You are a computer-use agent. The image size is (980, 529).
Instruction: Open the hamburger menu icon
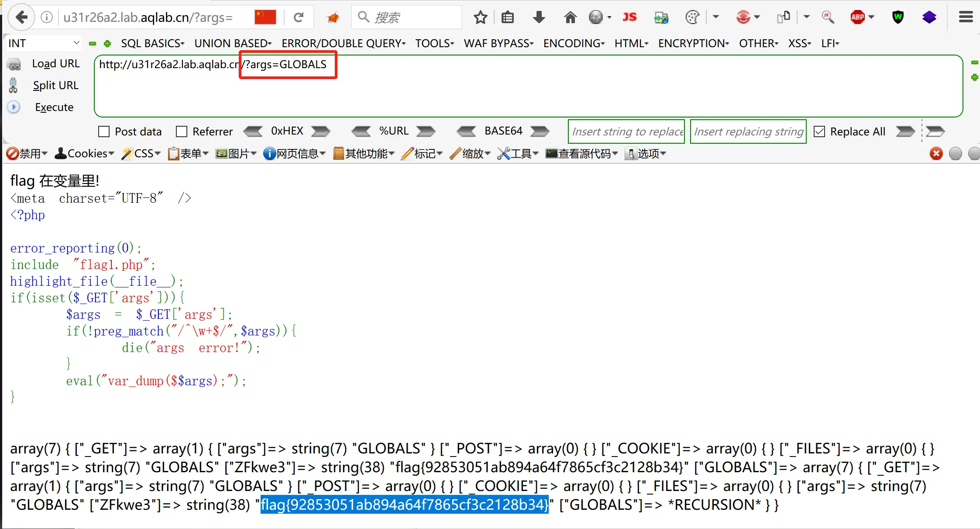point(966,17)
